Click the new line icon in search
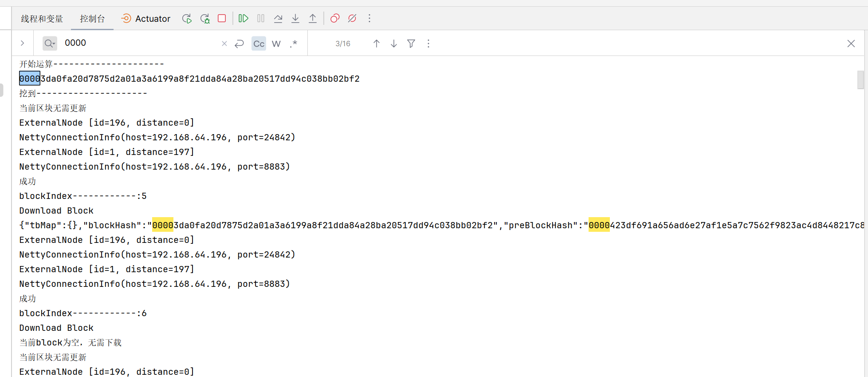The height and width of the screenshot is (377, 868). pos(240,44)
